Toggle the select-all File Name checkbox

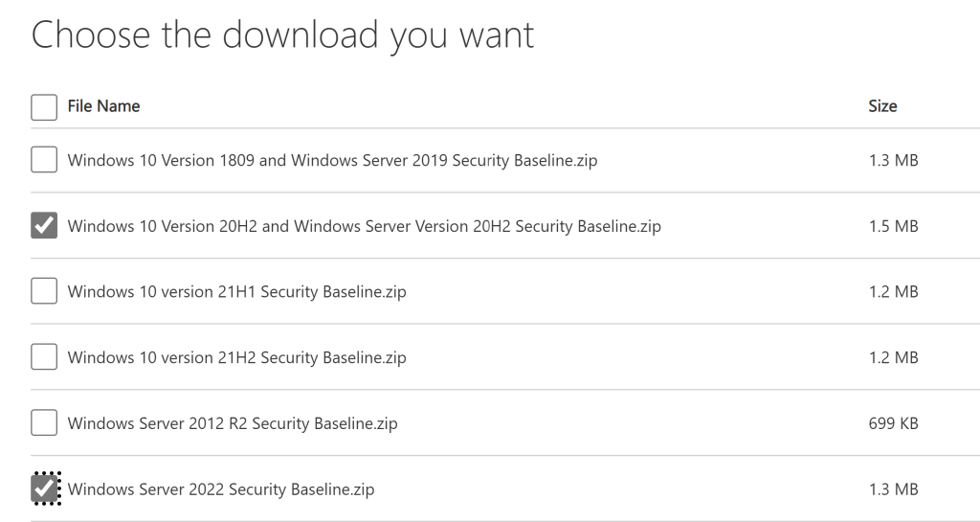(x=44, y=107)
